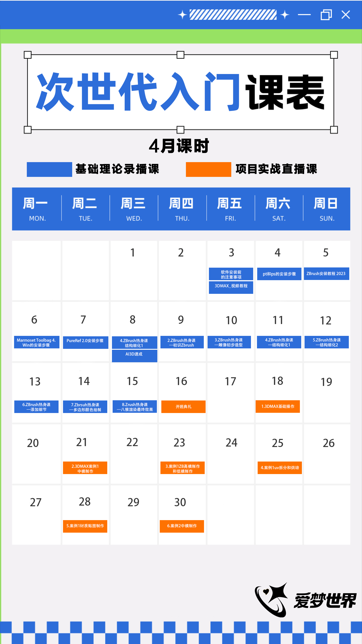The image size is (362, 644).
Task: Click the bottom-right handle of the title frame
Action: [334, 130]
